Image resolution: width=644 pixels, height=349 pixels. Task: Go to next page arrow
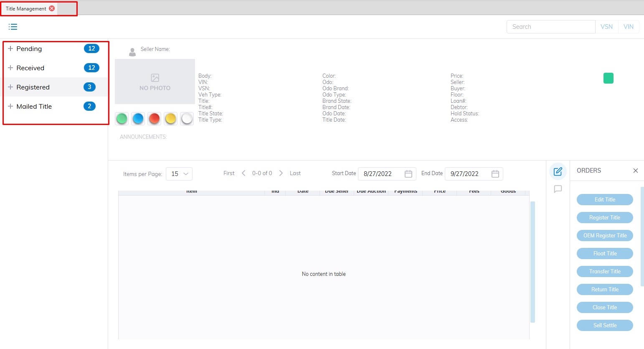click(x=281, y=173)
